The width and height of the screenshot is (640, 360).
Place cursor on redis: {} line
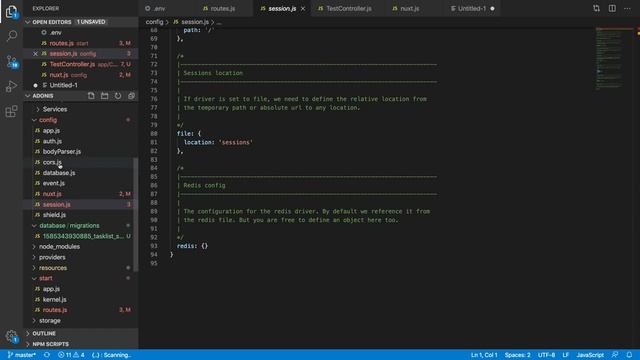tap(192, 246)
